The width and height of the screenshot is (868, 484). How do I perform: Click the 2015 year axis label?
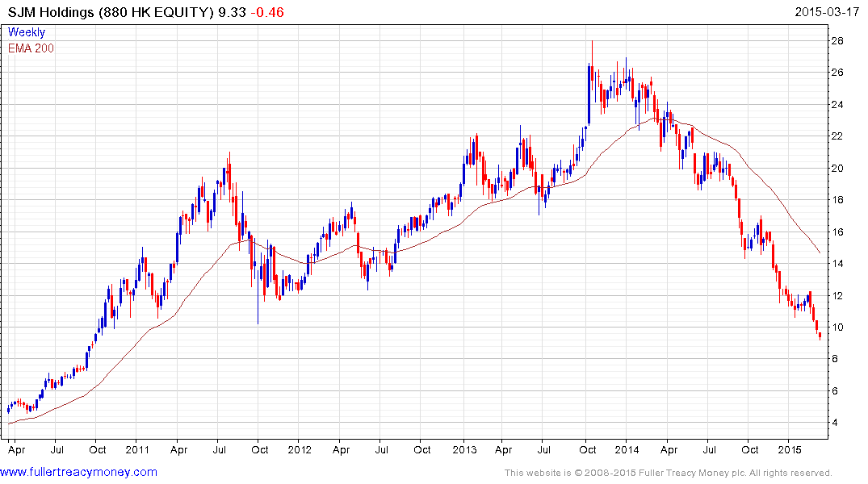click(790, 449)
